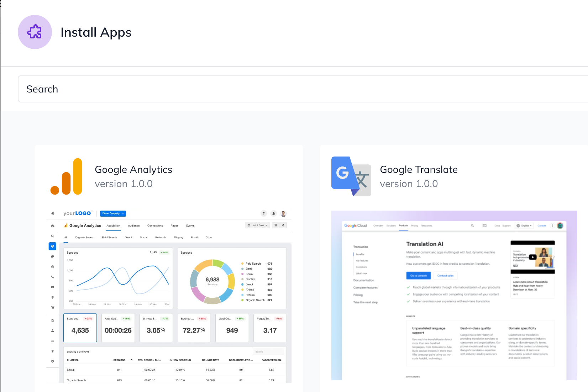This screenshot has height=392, width=588.
Task: Click the Contact sales link
Action: pos(445,275)
